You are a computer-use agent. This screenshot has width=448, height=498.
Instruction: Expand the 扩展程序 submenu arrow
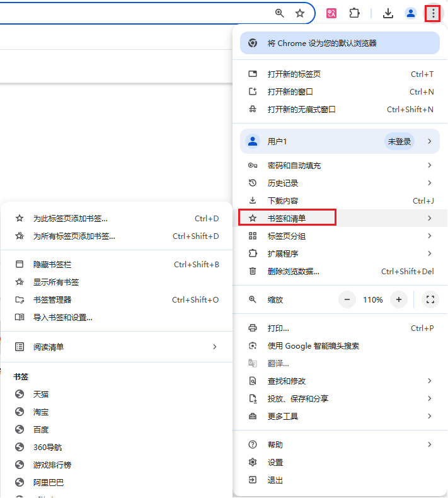430,254
